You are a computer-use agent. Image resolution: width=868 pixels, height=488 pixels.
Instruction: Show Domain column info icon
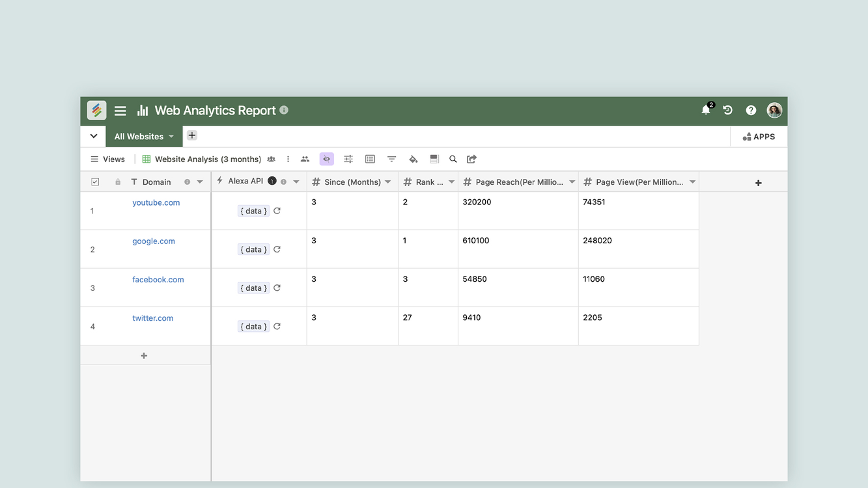click(187, 182)
